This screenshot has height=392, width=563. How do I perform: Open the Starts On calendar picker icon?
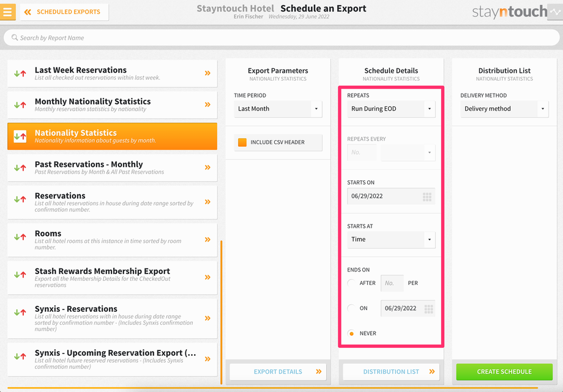point(427,197)
